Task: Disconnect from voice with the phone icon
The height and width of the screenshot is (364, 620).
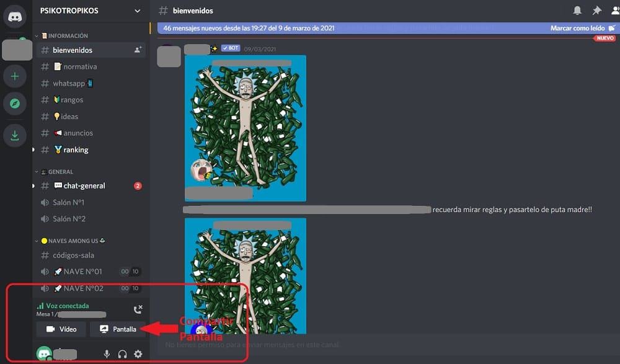Action: (x=138, y=309)
